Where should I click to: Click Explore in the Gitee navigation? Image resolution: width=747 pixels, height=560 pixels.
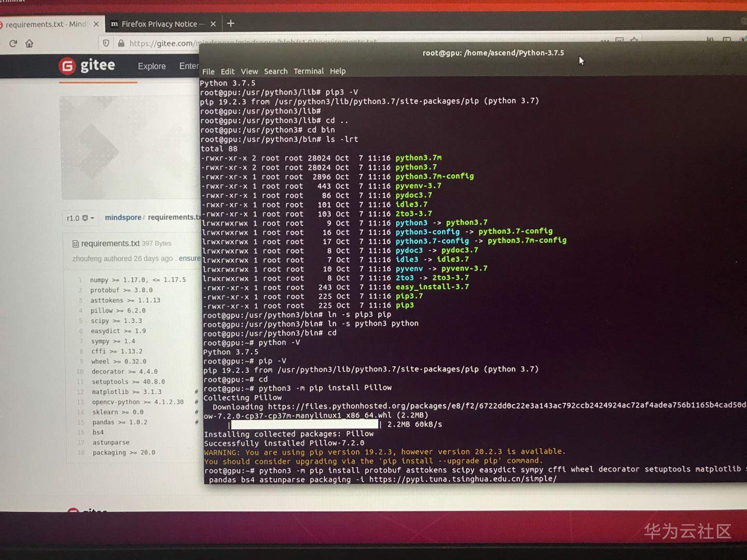[x=152, y=66]
